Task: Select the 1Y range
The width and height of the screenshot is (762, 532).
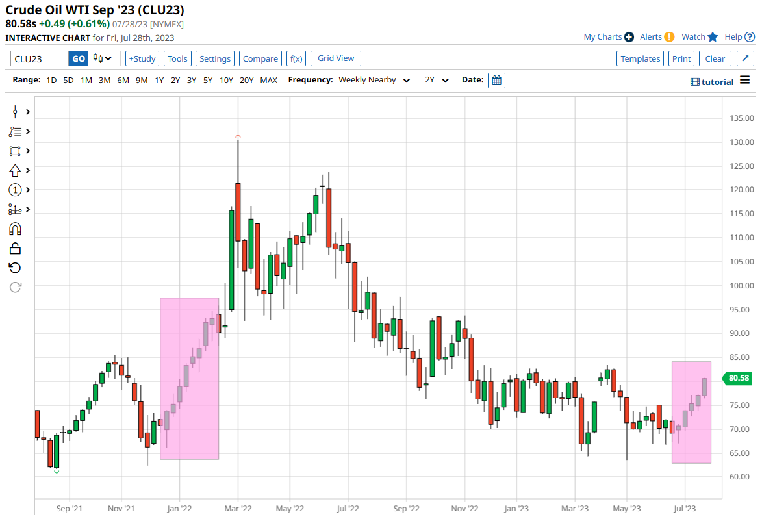Action: [159, 80]
